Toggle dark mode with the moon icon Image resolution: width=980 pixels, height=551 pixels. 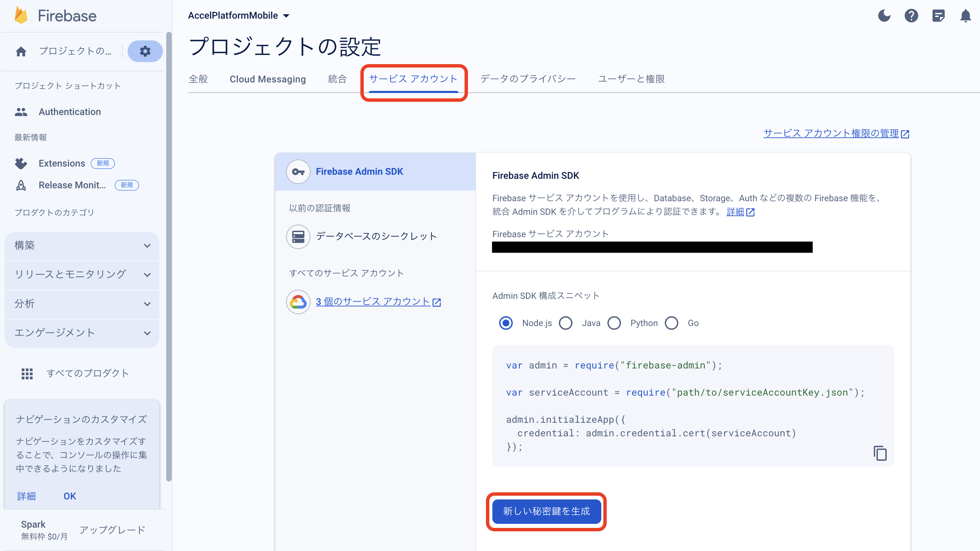(884, 16)
